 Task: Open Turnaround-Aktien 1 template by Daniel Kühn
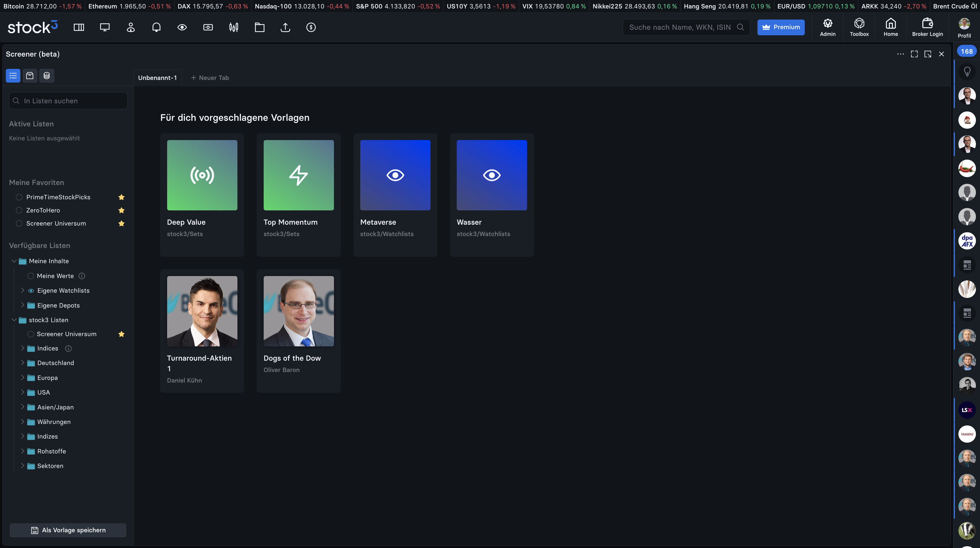pos(202,331)
